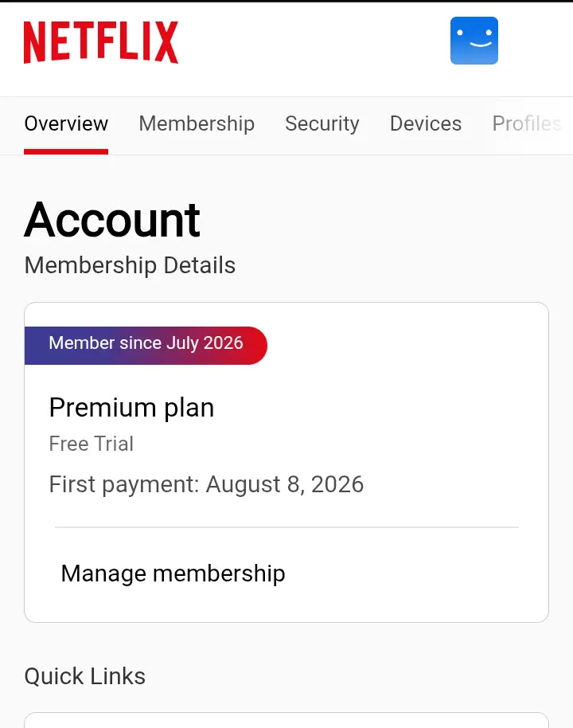
Task: Click the Netflix logo
Action: 101,42
